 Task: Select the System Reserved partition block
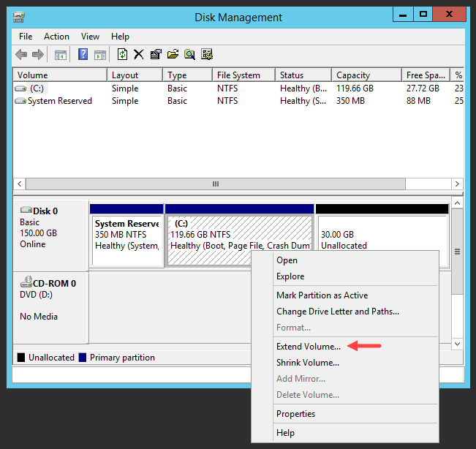click(127, 236)
